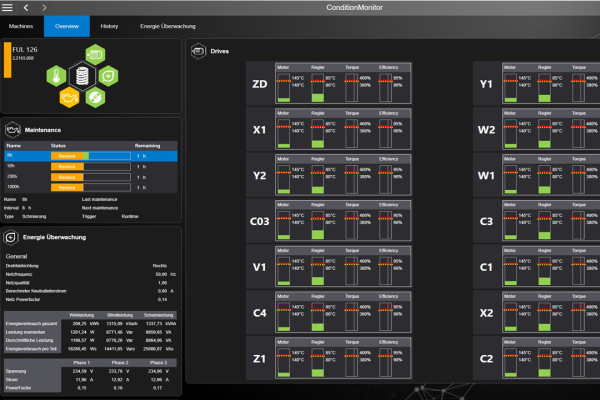Click the Status column header
Viewport: 600px width, 400px height.
click(x=58, y=146)
